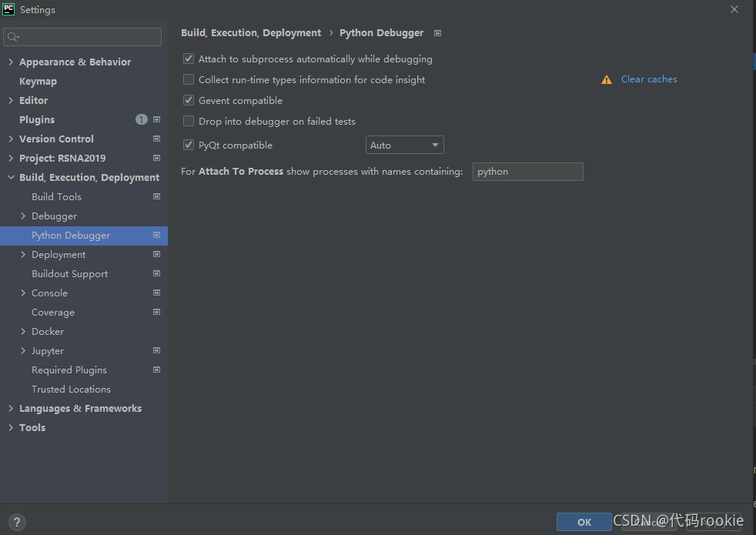Open the Auto dropdown next to PyQt compatible
Image resolution: width=756 pixels, height=535 pixels.
pos(404,145)
